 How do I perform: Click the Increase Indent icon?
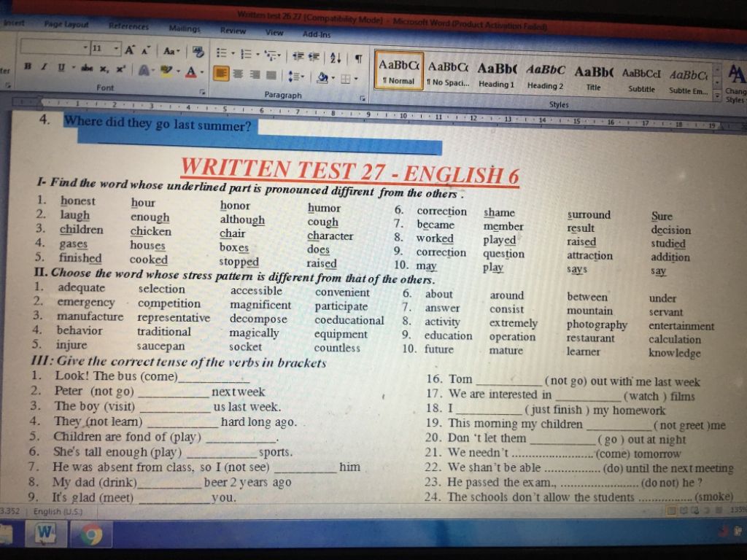point(314,57)
